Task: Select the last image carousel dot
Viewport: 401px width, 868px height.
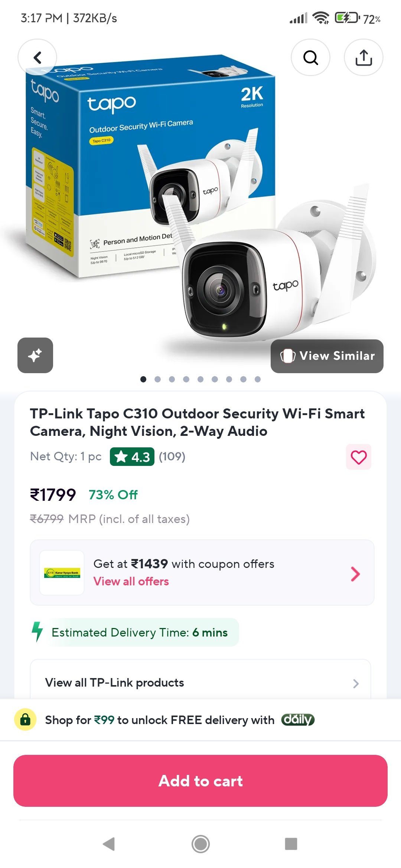Action: (258, 379)
